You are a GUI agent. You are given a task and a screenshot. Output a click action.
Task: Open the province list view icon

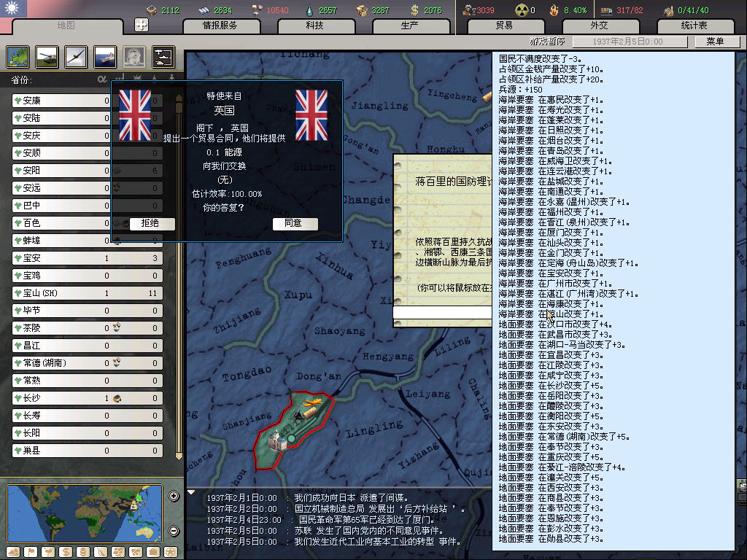[18, 56]
